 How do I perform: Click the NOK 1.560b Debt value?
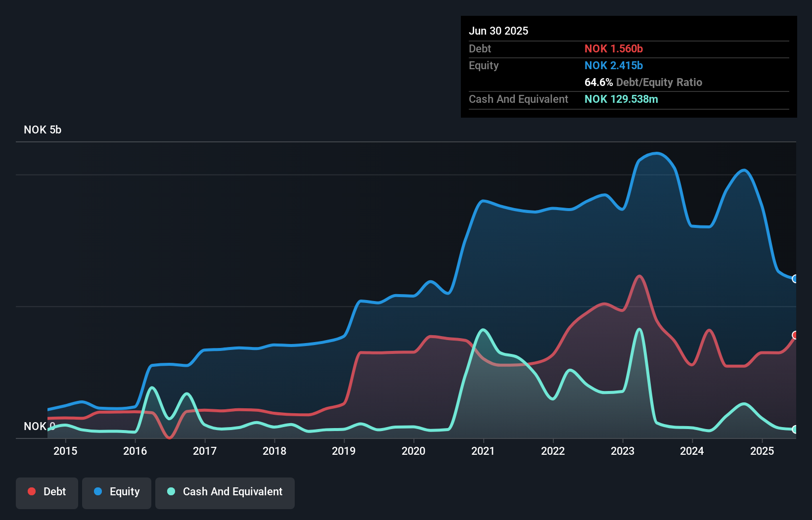click(x=614, y=48)
